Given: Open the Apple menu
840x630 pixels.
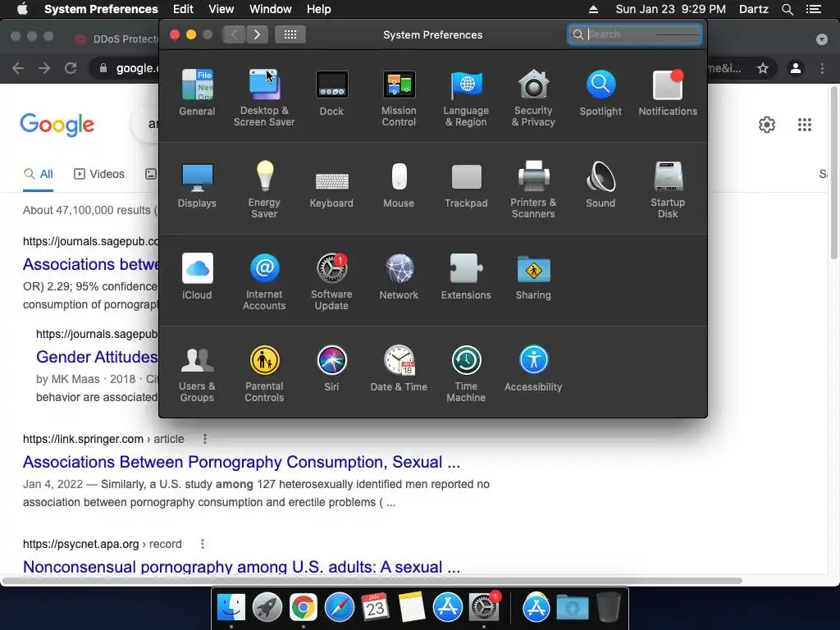Looking at the screenshot, I should tap(22, 9).
